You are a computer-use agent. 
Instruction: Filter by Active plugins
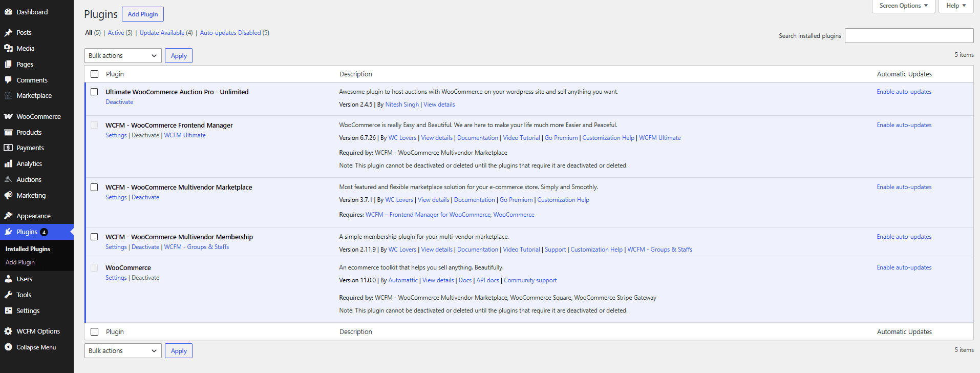click(x=116, y=33)
